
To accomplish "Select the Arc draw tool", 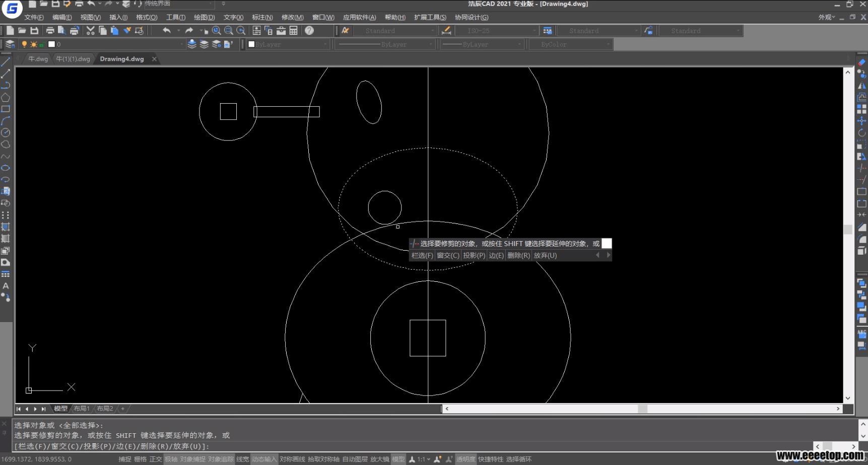I will 6,121.
